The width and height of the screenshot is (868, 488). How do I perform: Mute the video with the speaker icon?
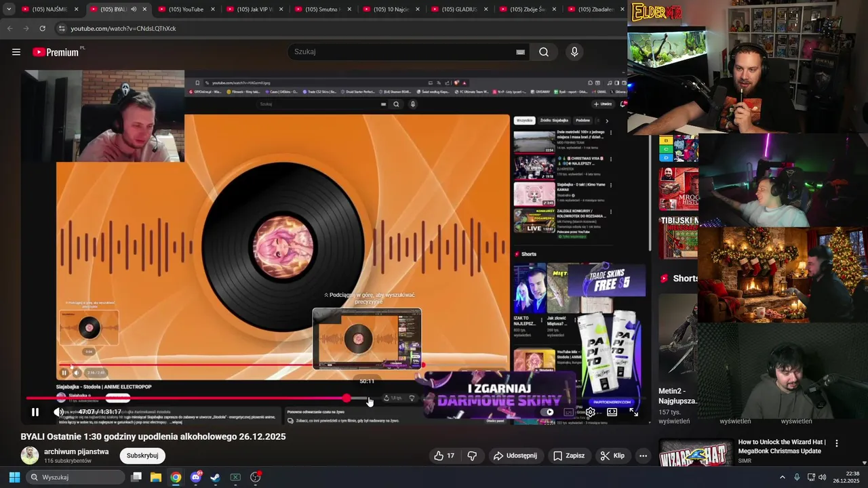pos(59,412)
